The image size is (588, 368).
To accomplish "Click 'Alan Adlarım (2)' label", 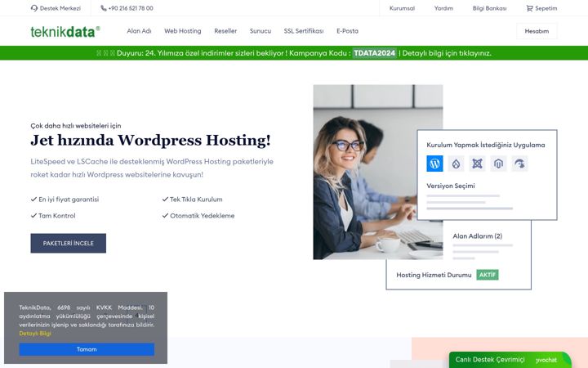I will pyautogui.click(x=478, y=236).
